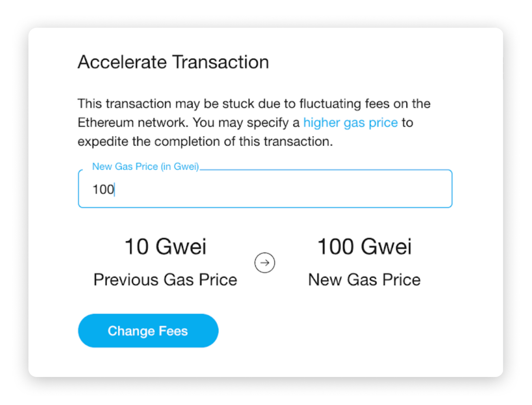Click the New Gas Price (in Gwei) label
The height and width of the screenshot is (405, 532).
[x=145, y=166]
